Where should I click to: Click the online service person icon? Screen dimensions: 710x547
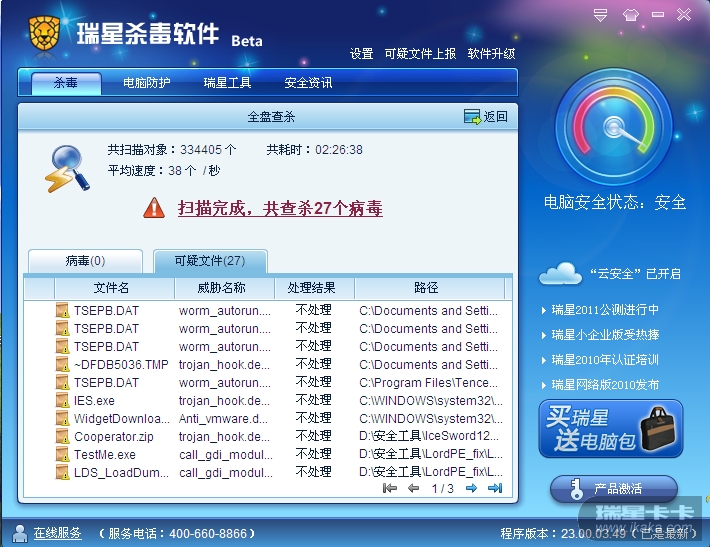click(19, 533)
